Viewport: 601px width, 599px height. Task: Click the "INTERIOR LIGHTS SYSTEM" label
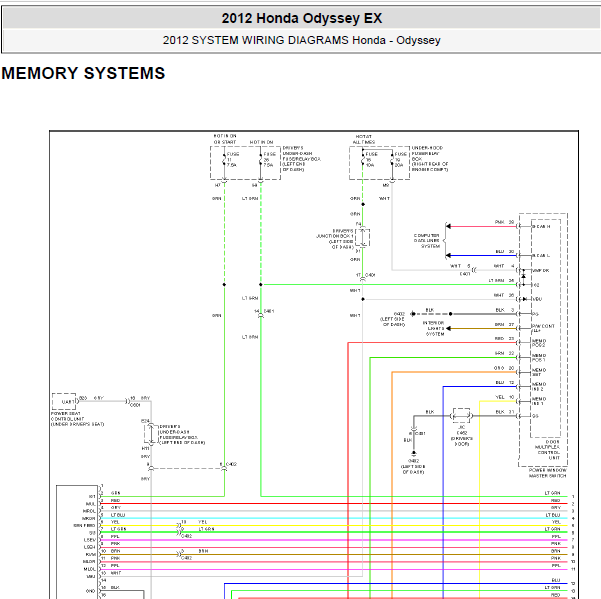tap(434, 328)
